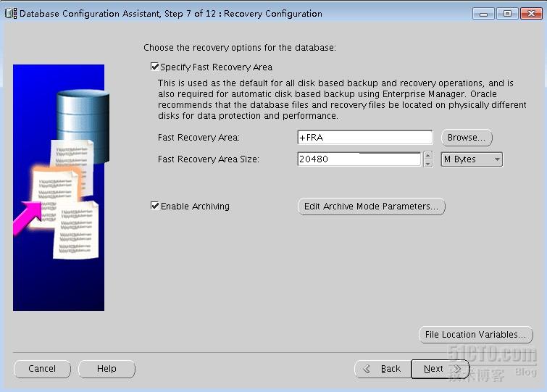The width and height of the screenshot is (547, 392).
Task: Close the Database Configuration Assistant window
Action: pos(531,14)
